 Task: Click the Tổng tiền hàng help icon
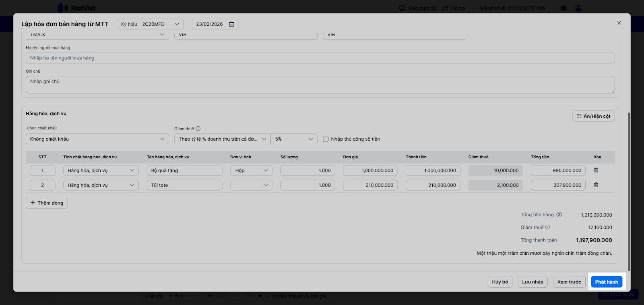pos(559,215)
